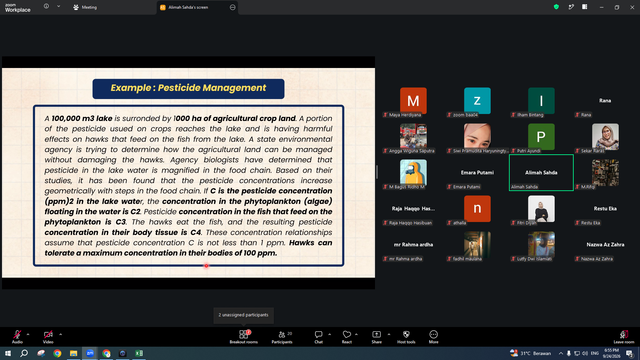This screenshot has width=640, height=360.
Task: Open the Chat panel
Action: click(318, 337)
